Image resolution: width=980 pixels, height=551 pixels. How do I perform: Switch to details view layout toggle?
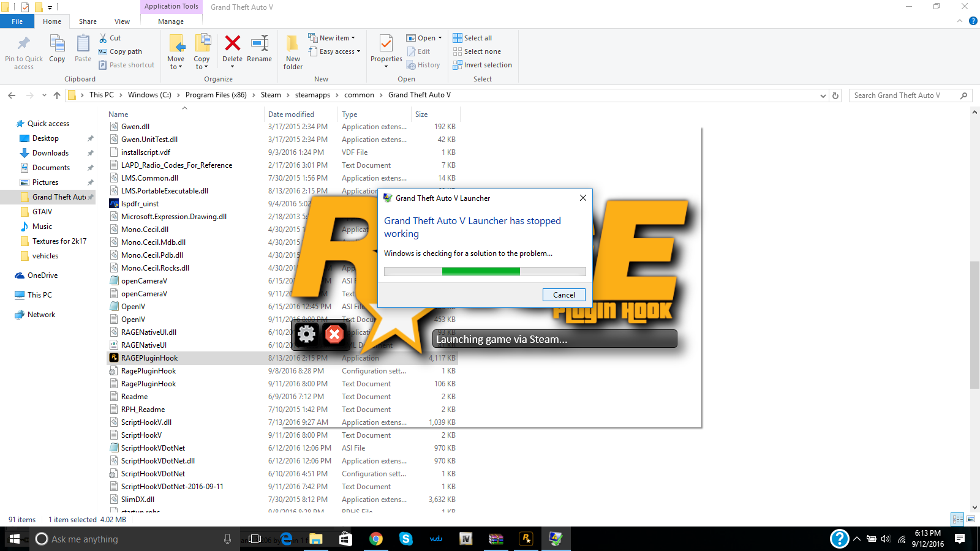[957, 519]
